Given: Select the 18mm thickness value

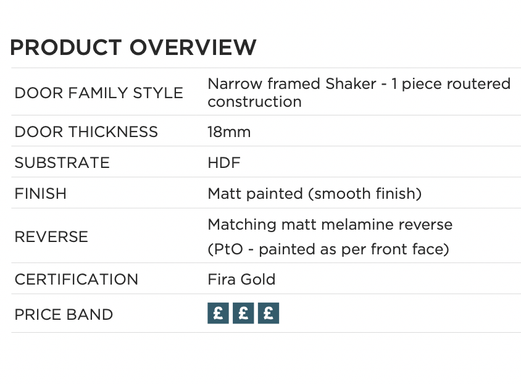Looking at the screenshot, I should point(229,132).
